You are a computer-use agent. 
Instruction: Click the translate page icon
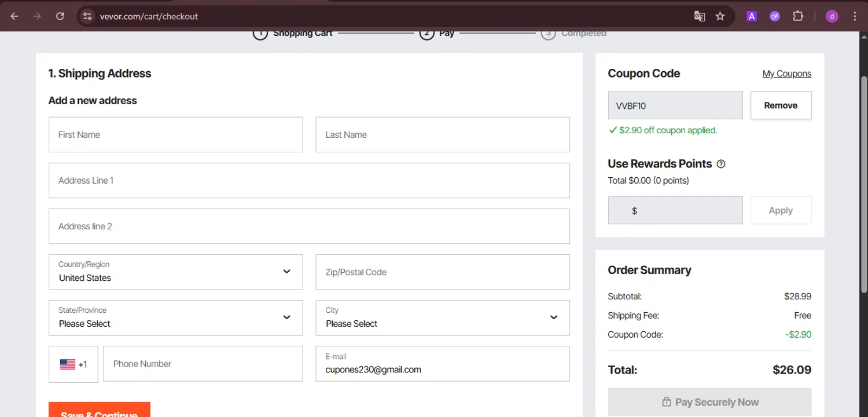click(x=700, y=16)
